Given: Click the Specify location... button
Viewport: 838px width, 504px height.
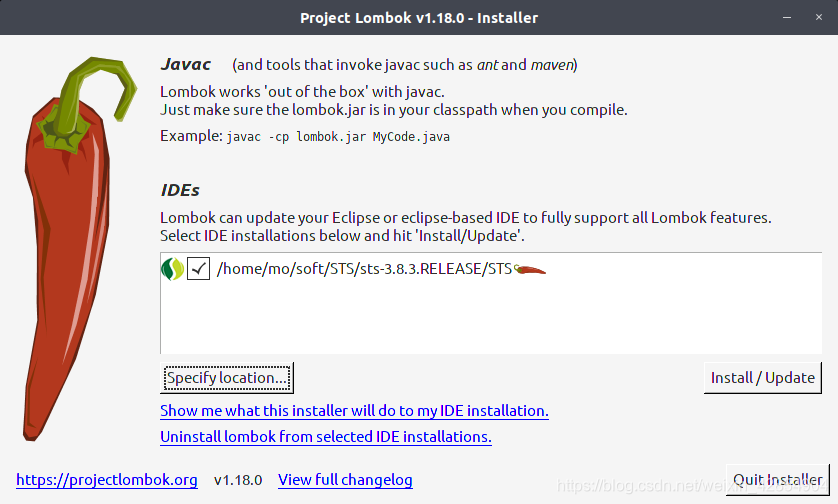Looking at the screenshot, I should (227, 378).
